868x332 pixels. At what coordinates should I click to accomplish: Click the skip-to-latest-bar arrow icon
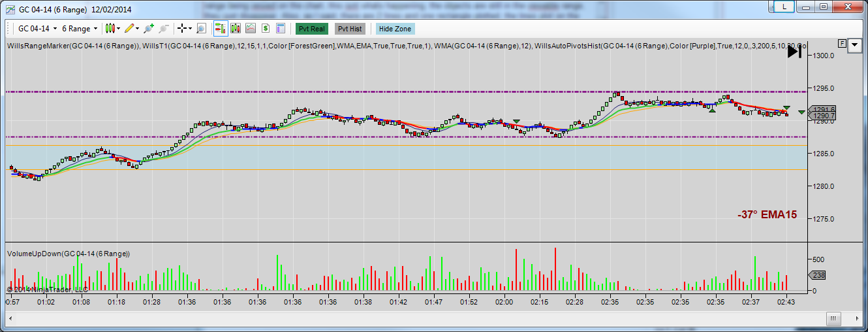[794, 52]
